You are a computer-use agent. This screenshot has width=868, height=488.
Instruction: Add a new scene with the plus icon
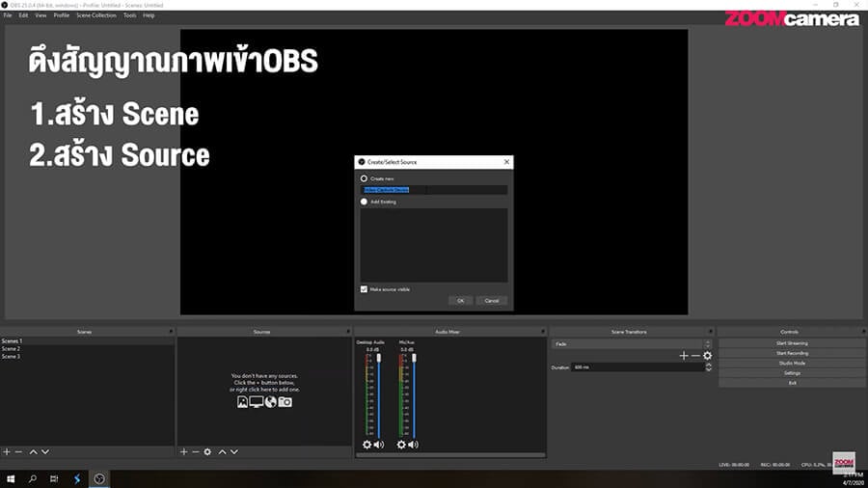(x=7, y=452)
